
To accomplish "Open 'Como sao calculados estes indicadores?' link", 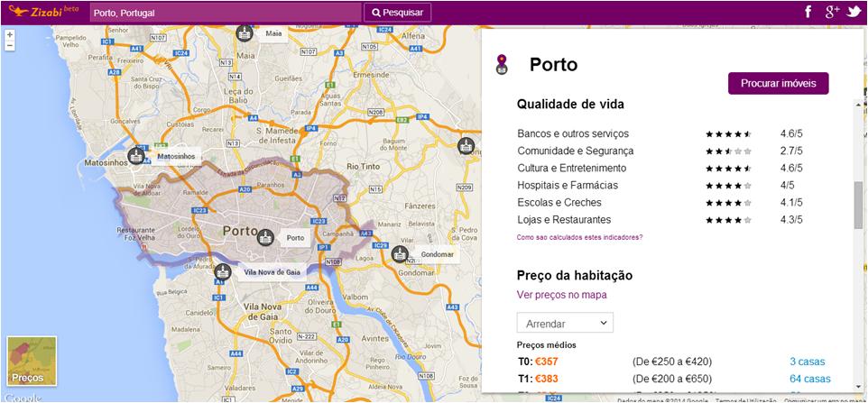I will (579, 237).
